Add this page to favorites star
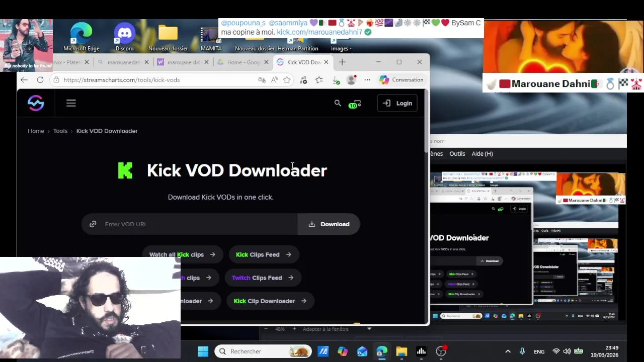Screen dimensions: 644x362 [x=287, y=80]
